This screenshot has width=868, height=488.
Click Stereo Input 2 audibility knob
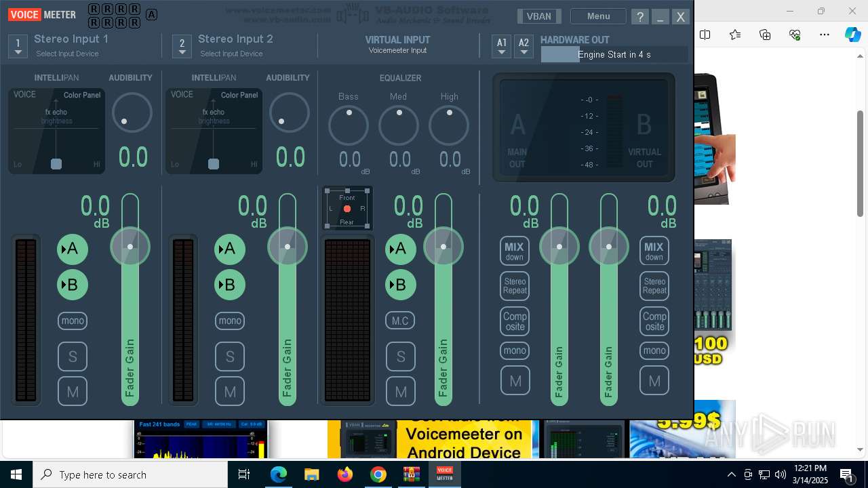(290, 113)
